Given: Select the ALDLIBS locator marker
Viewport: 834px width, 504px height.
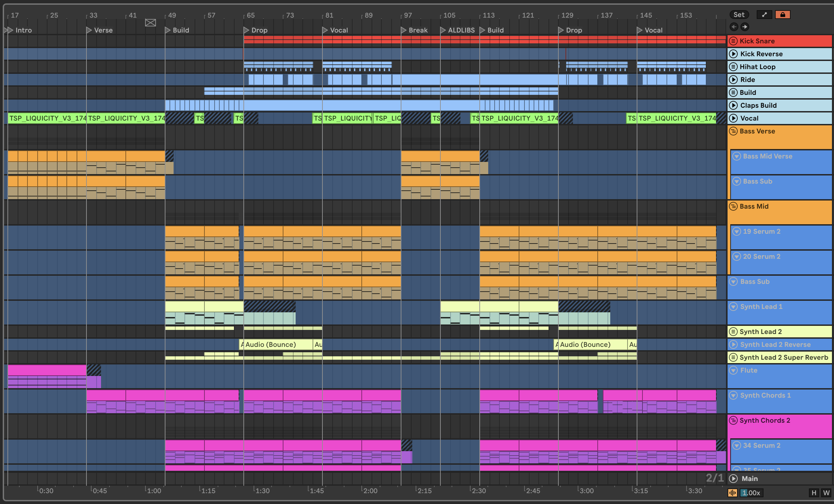Looking at the screenshot, I should [x=443, y=30].
